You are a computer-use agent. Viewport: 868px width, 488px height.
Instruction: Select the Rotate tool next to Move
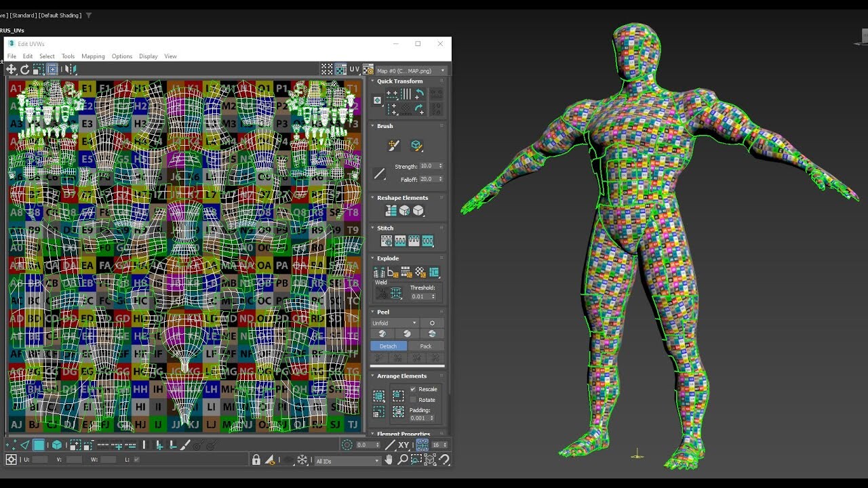click(x=25, y=69)
